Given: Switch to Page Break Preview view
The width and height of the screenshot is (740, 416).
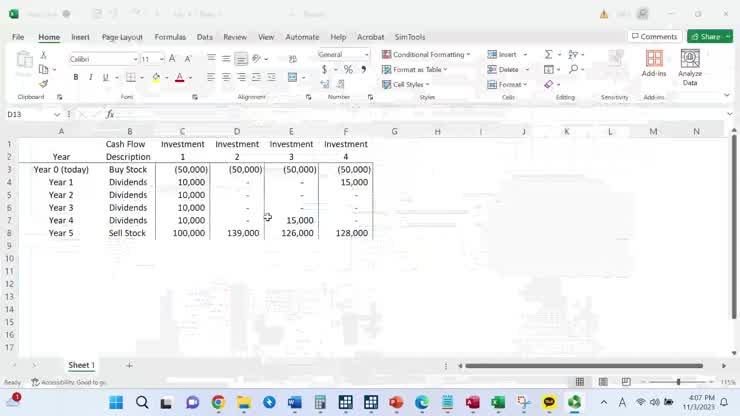Looking at the screenshot, I should click(x=626, y=382).
